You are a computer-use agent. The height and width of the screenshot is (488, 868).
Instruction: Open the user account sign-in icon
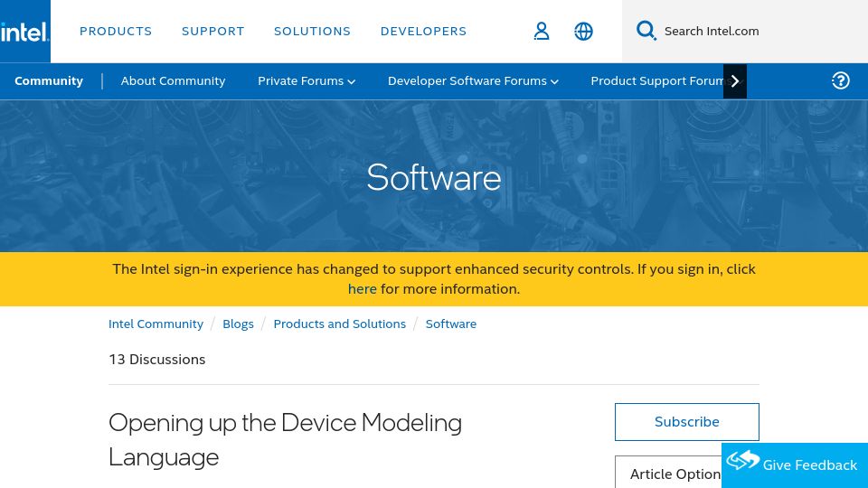pos(542,31)
